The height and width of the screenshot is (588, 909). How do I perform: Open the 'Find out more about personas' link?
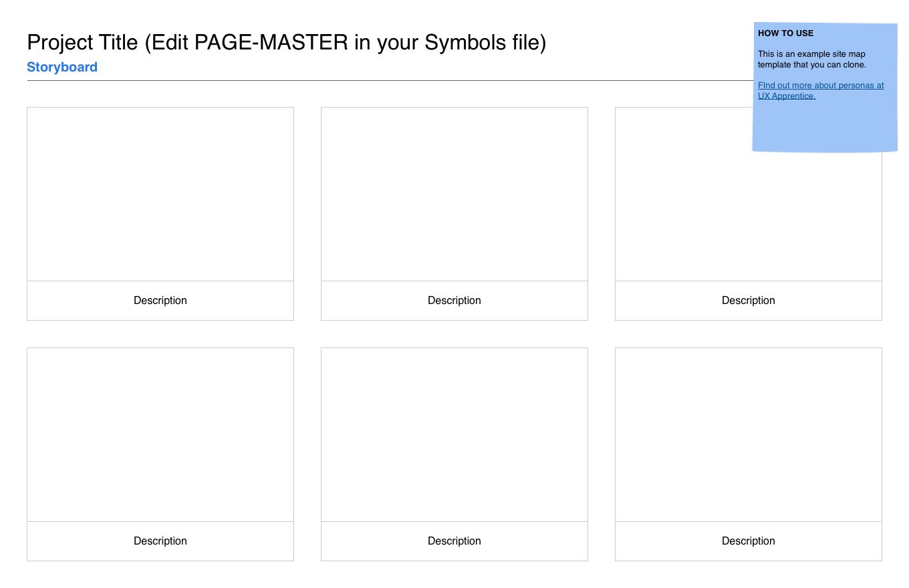click(821, 90)
